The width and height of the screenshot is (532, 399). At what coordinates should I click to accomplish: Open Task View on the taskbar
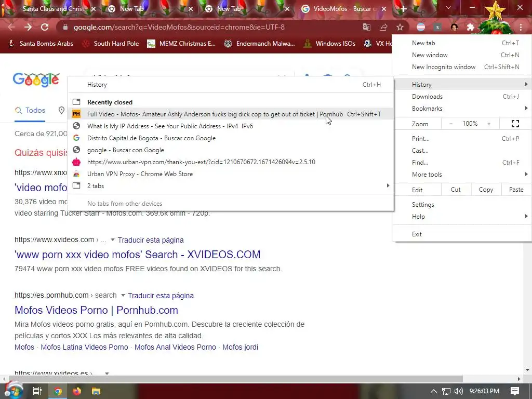pos(37,391)
